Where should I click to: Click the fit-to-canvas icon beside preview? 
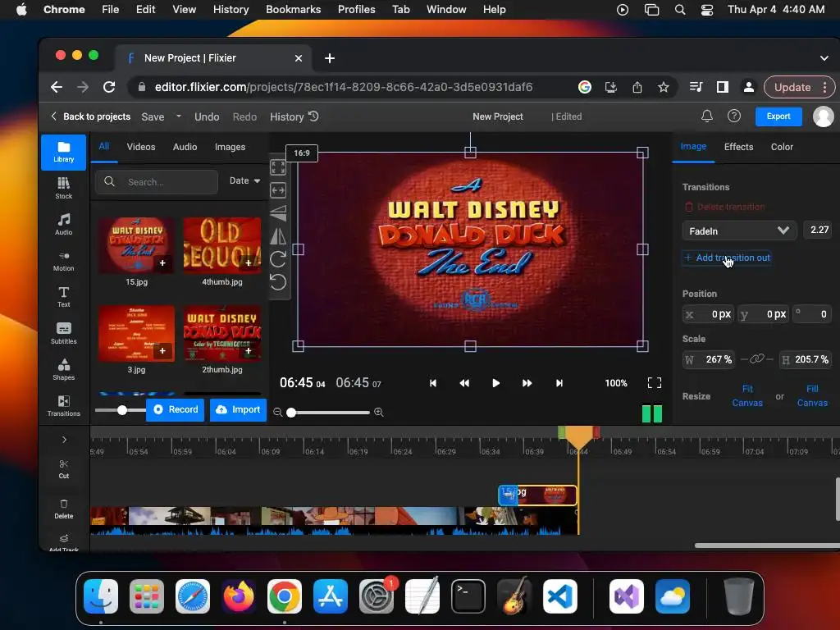278,167
